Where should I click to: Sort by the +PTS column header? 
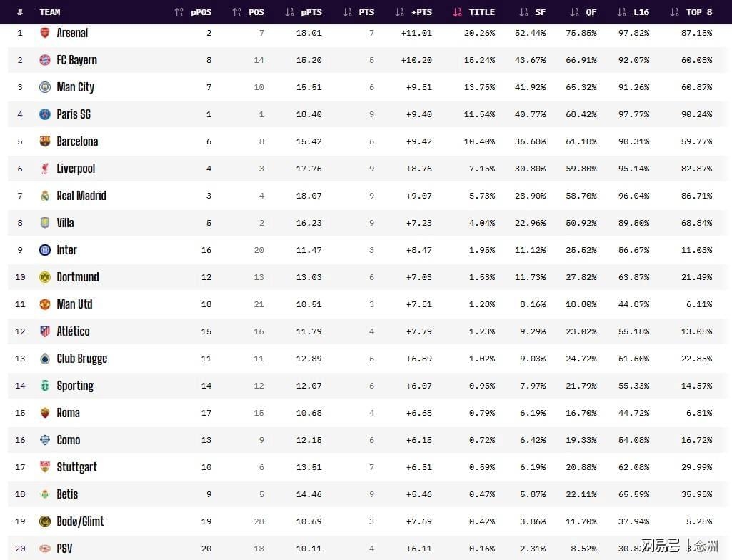point(421,12)
